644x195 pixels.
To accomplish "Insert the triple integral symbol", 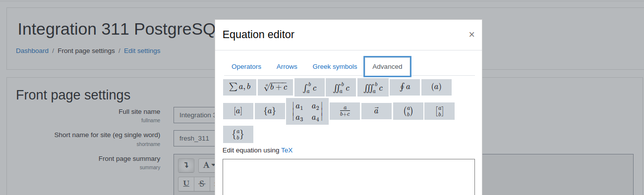I will coord(373,87).
